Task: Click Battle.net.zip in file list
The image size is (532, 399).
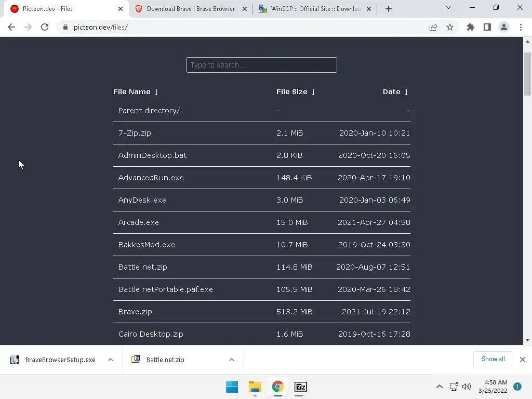Action: pyautogui.click(x=142, y=267)
